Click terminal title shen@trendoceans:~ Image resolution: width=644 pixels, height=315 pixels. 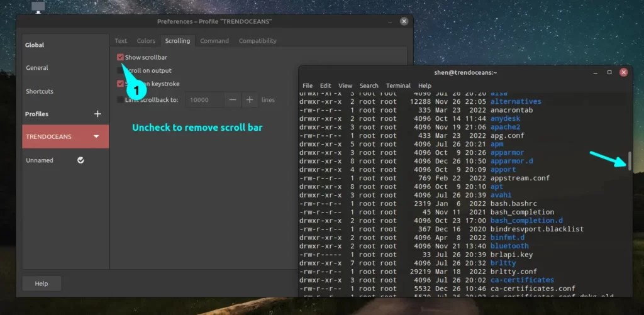click(x=465, y=73)
